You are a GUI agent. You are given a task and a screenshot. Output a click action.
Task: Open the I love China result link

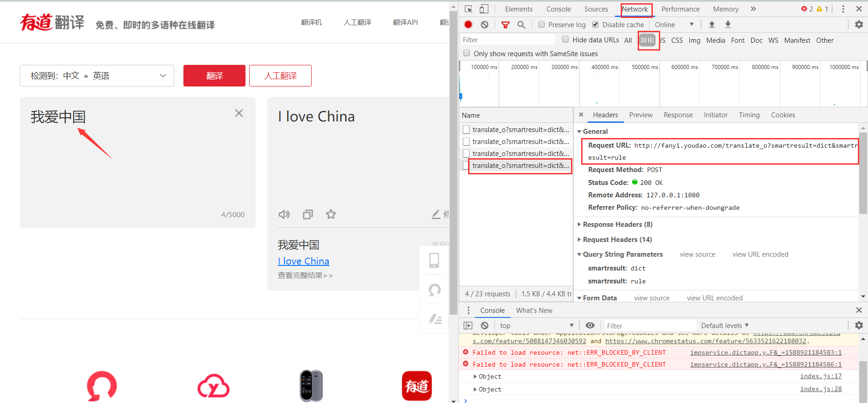pos(303,261)
